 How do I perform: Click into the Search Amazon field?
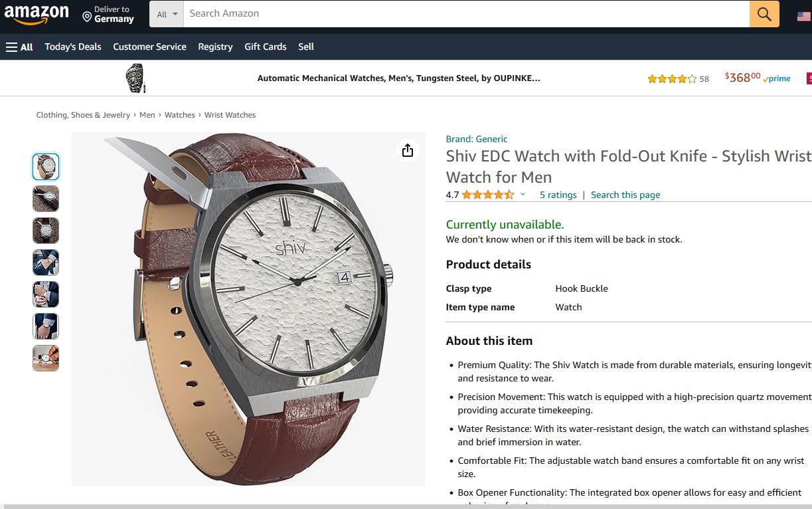pos(465,14)
